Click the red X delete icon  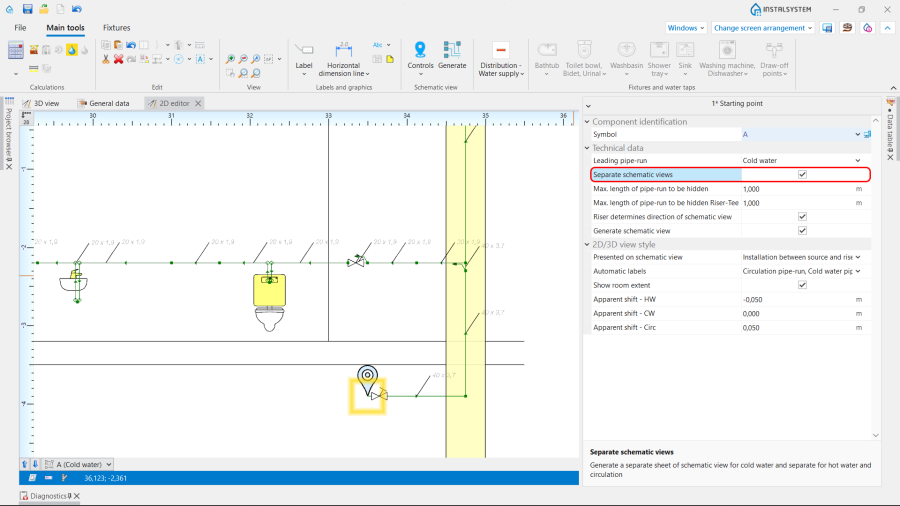point(118,59)
